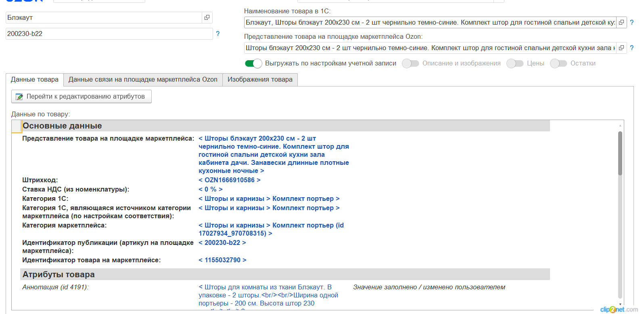Enable the Описание и изображения toggle
Screen dimensions: 644x314
coord(410,63)
